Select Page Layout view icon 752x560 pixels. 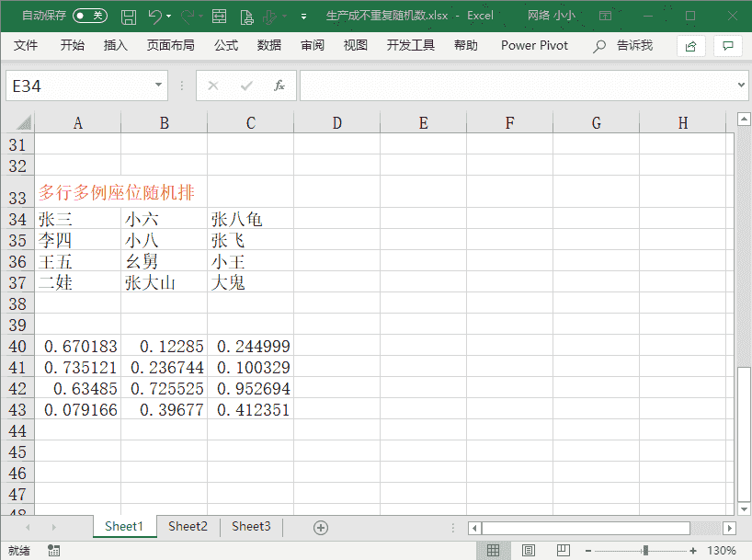click(529, 550)
